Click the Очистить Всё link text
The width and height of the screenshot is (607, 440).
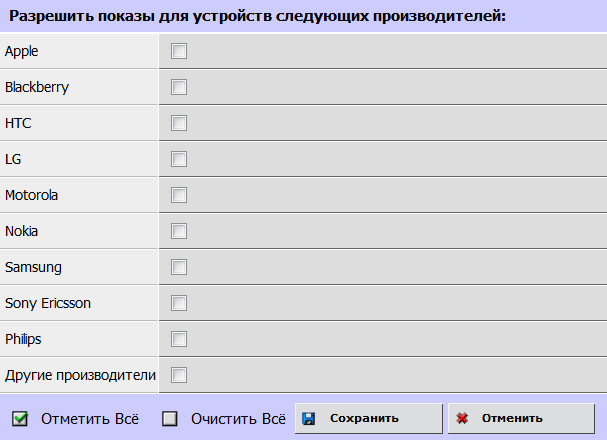point(238,419)
